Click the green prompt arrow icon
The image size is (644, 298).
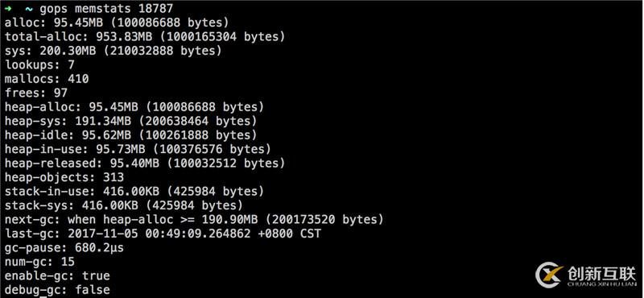pos(8,8)
